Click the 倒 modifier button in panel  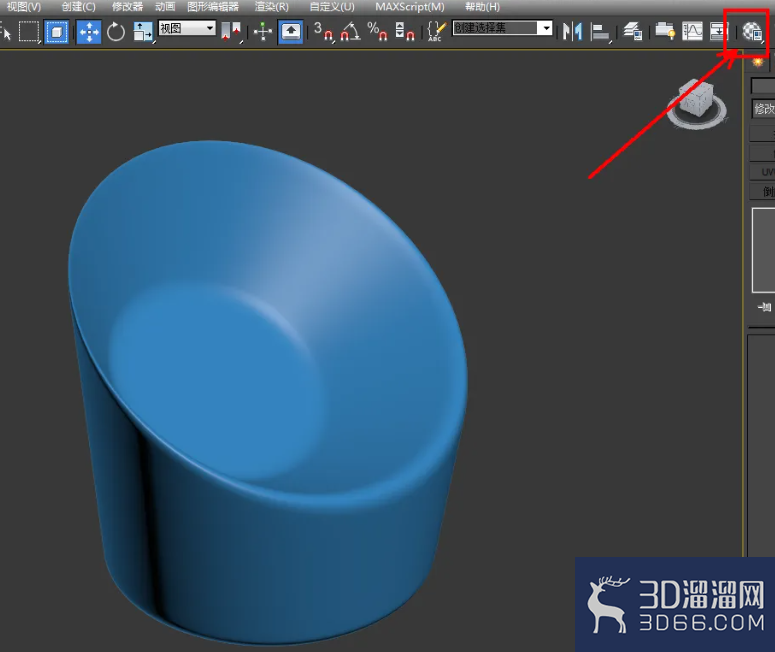pos(763,191)
